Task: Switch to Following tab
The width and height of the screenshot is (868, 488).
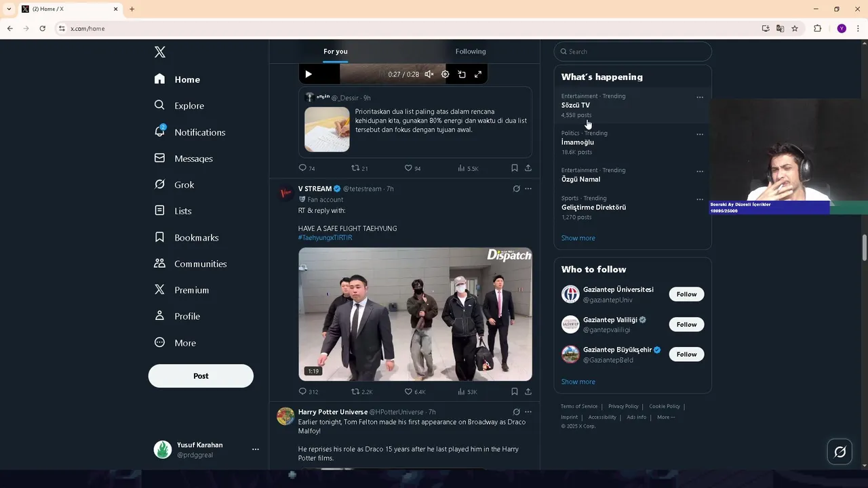Action: 471,52
